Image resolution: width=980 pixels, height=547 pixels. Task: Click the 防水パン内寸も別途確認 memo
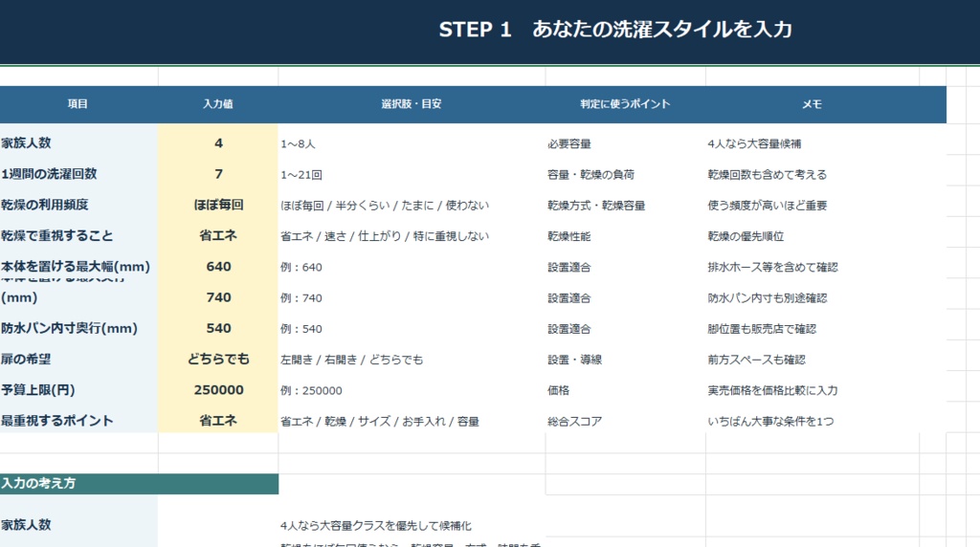coord(768,297)
